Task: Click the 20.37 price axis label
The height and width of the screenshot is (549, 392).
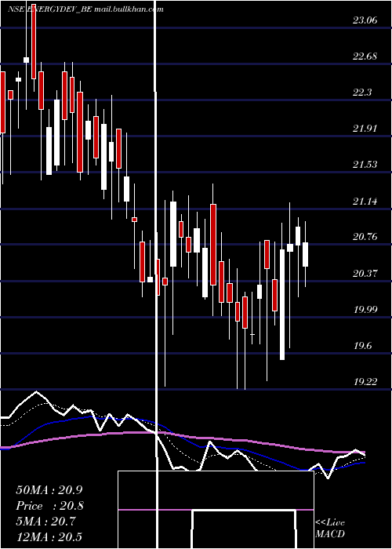Action: (x=365, y=274)
